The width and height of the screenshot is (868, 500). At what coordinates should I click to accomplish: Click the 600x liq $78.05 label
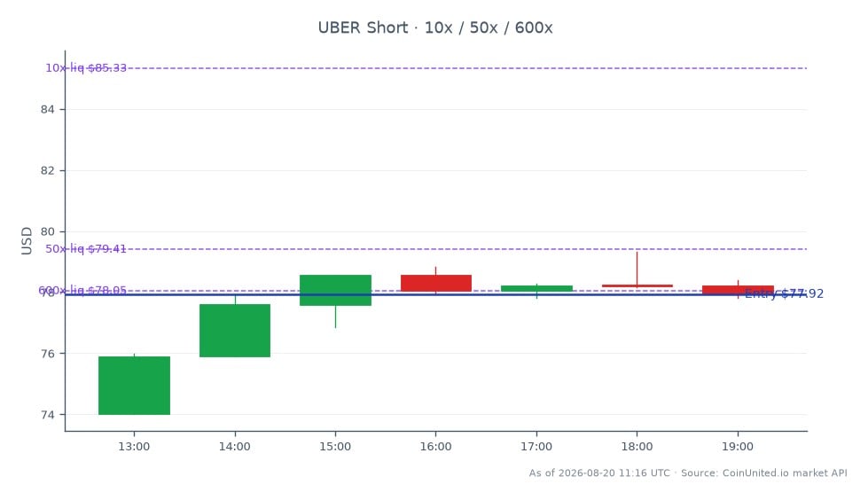point(82,291)
